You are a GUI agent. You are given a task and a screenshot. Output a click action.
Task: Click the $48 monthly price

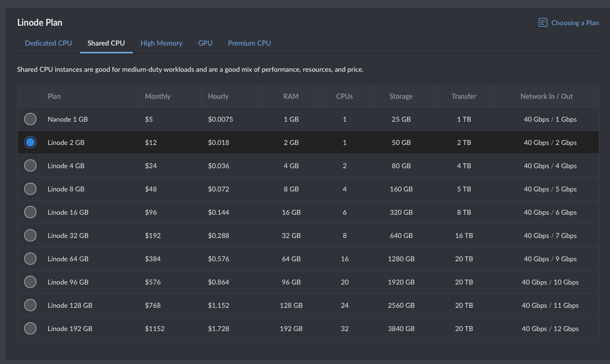[151, 189]
